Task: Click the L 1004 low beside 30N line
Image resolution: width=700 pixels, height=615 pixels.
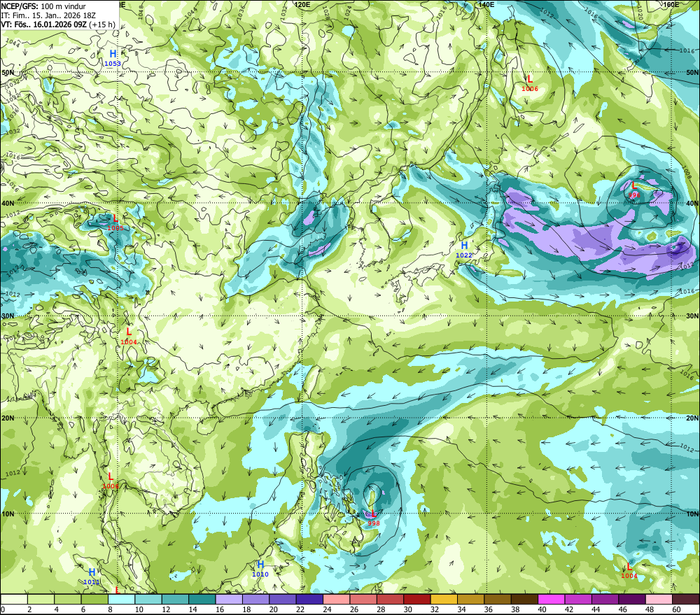Action: pos(129,337)
